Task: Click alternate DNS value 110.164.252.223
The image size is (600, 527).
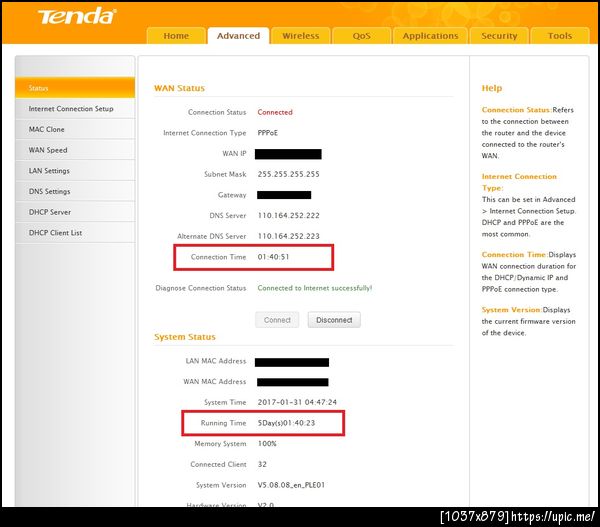Action: pos(288,236)
